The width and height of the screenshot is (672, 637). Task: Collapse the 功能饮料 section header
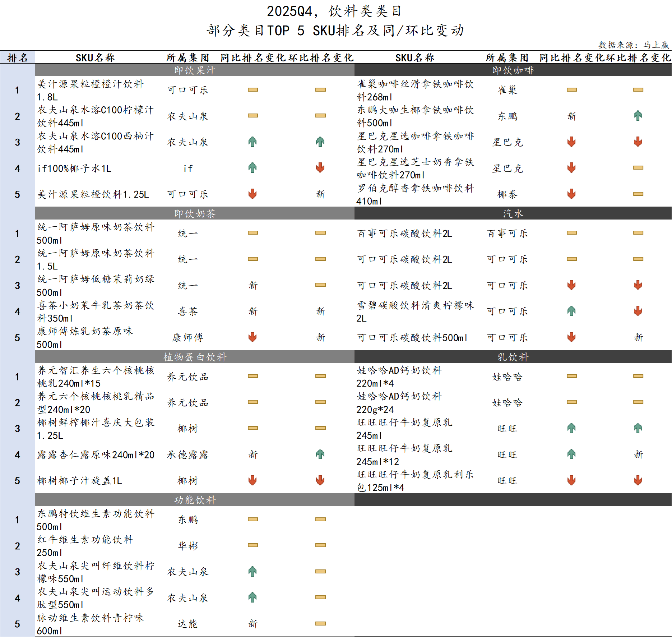(x=194, y=500)
